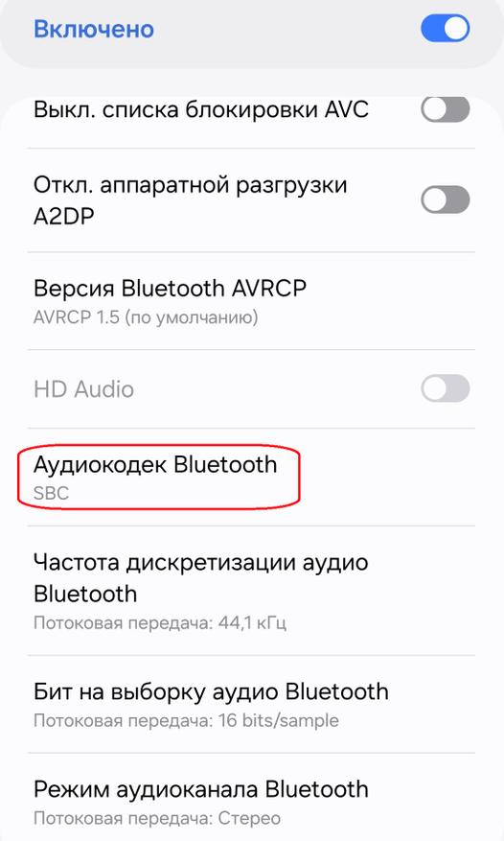Open Версия Bluetooth AVRCP setting

click(251, 301)
